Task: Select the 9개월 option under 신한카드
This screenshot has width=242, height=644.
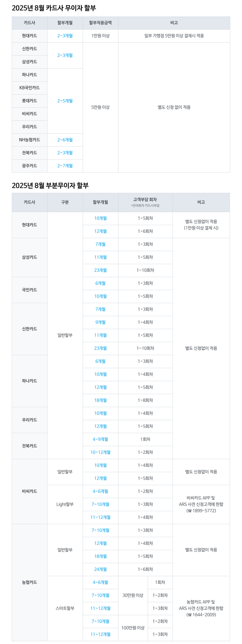Action: point(100,322)
